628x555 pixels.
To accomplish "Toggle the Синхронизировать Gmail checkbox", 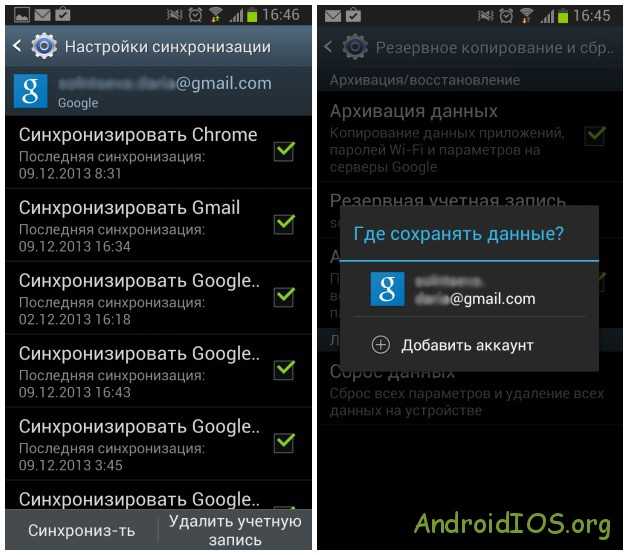I will pyautogui.click(x=284, y=224).
